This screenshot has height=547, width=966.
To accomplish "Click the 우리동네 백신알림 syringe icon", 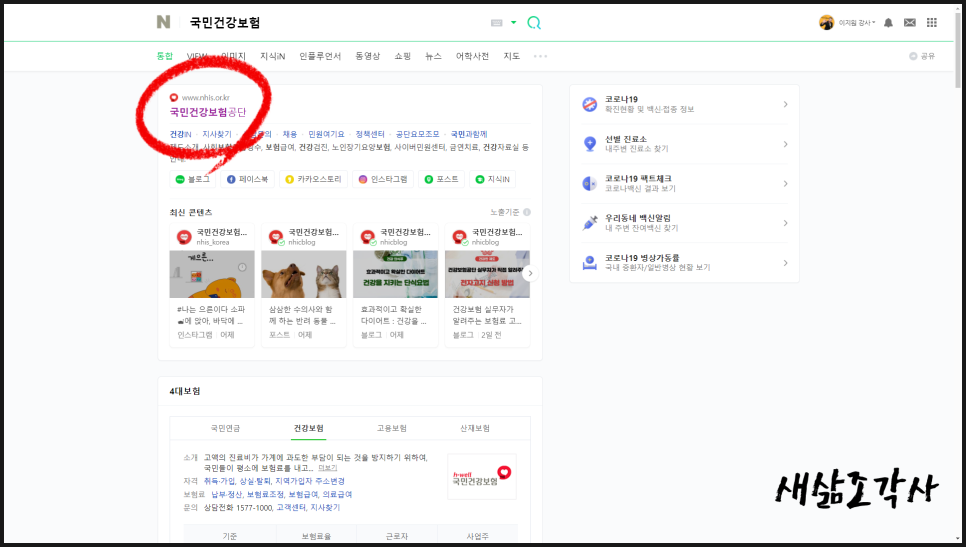I will [590, 223].
